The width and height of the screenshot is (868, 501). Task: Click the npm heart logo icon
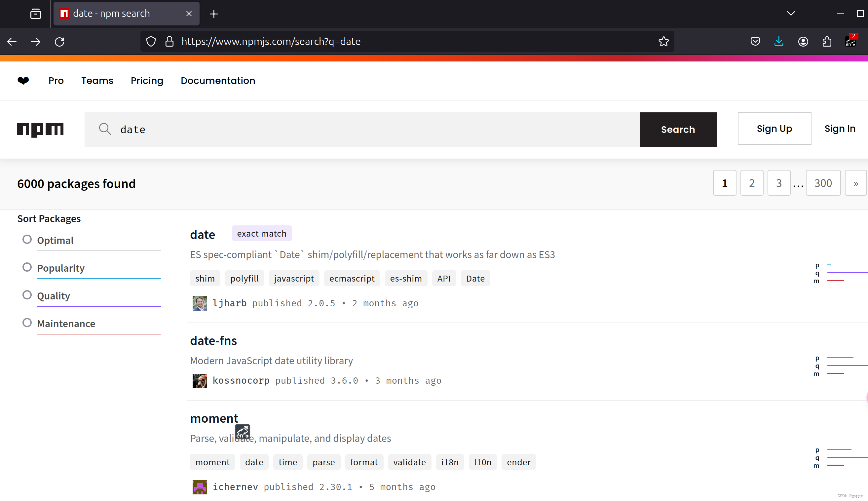tap(23, 81)
